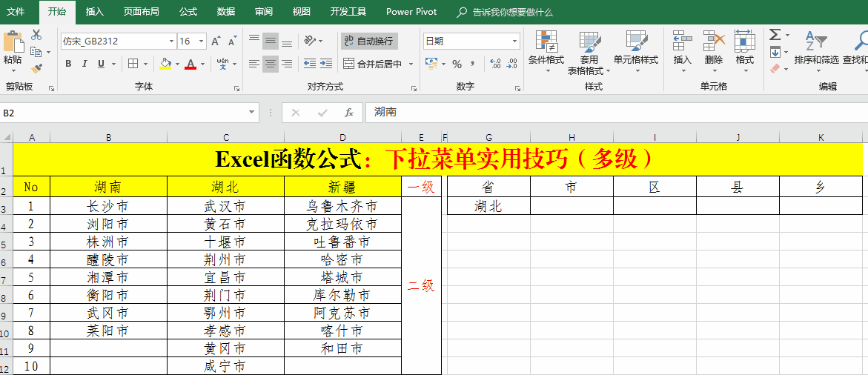This screenshot has width=868, height=375.
Task: Click the yellow fill color bucket
Action: [x=165, y=64]
